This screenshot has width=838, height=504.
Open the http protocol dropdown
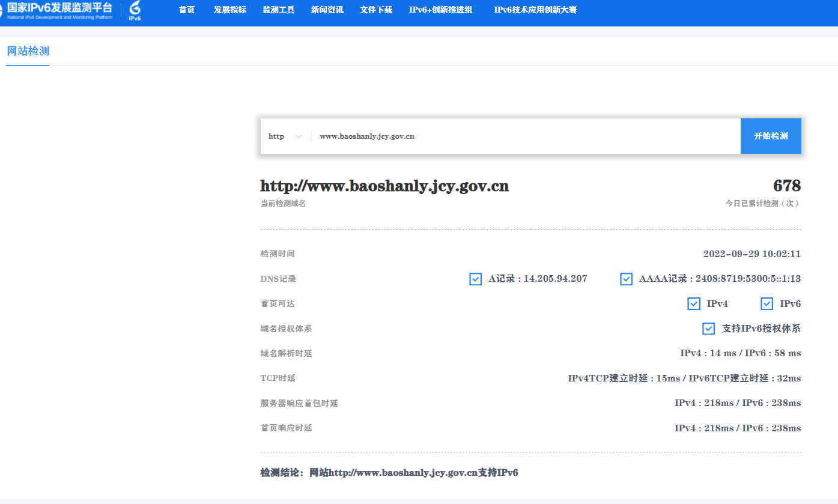(285, 136)
